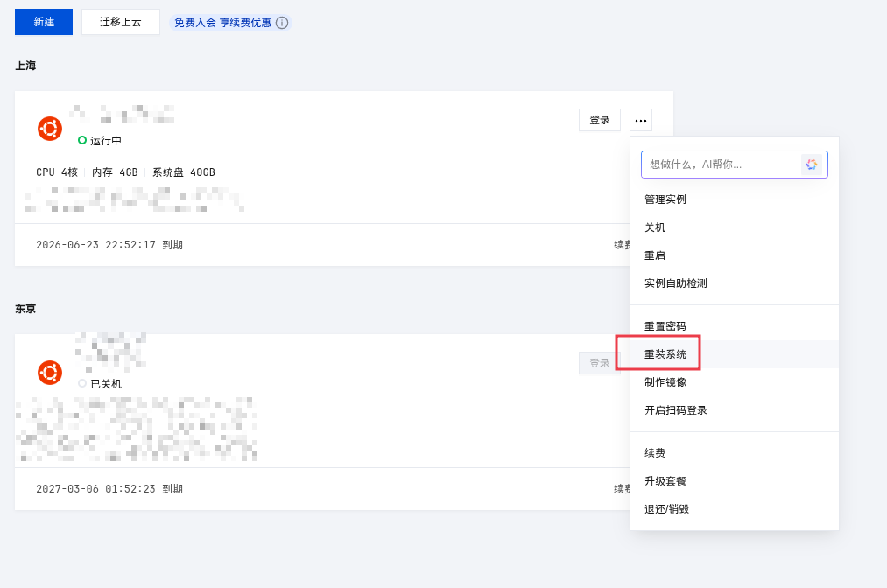Viewport: 887px width, 588px height.
Task: Choose 制作镜像 menu entry
Action: [x=665, y=382]
